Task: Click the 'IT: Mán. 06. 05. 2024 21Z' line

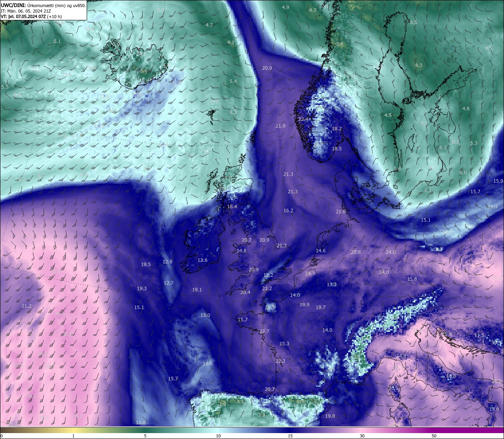Action: pyautogui.click(x=26, y=11)
